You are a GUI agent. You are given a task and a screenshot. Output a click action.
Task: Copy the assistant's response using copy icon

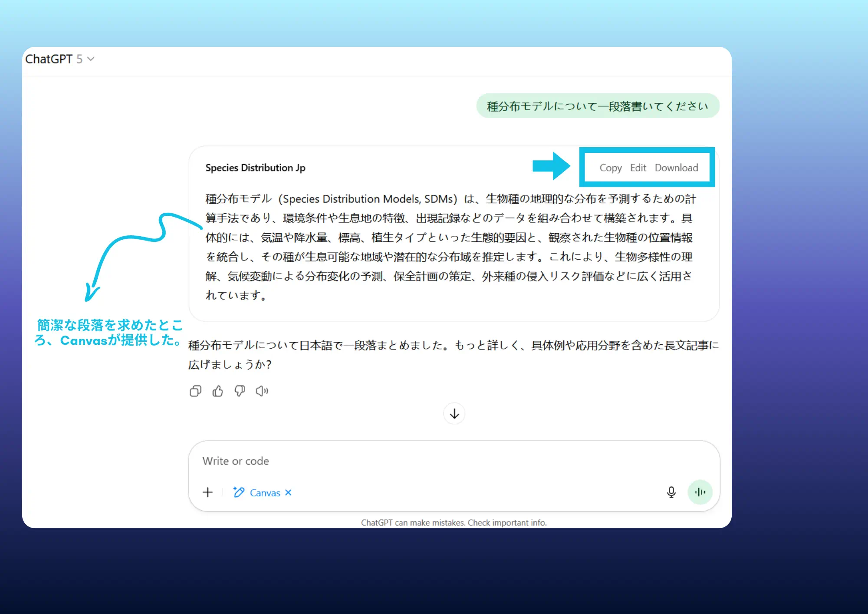tap(195, 390)
